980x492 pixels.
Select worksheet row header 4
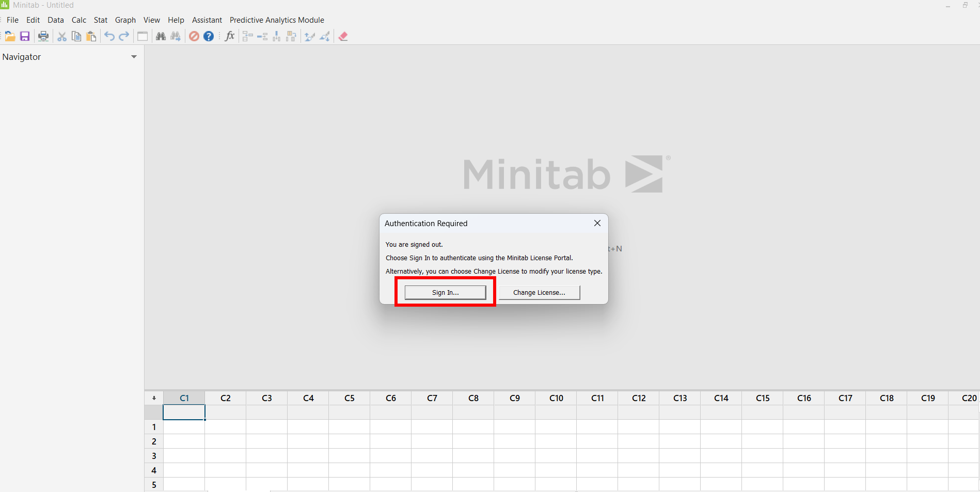coord(154,470)
